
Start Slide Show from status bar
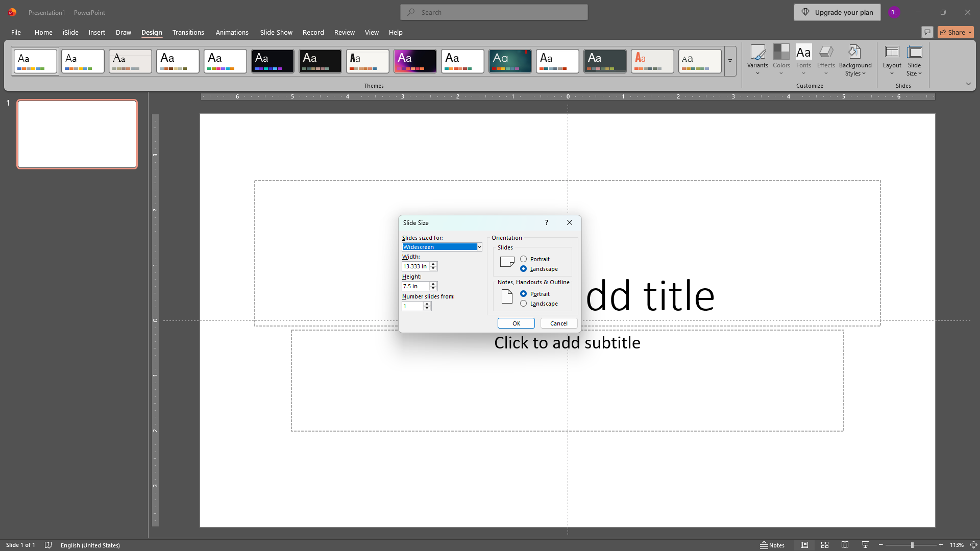coord(865,545)
